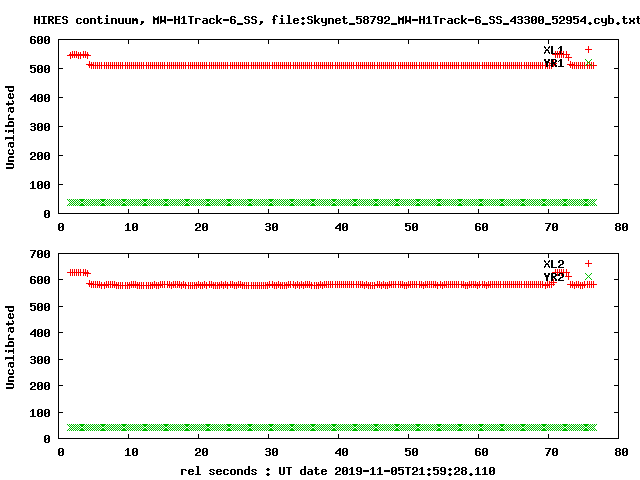This screenshot has height=480, width=640.
Task: Click the 10 x-axis tick of bottom plot
Action: tap(131, 452)
